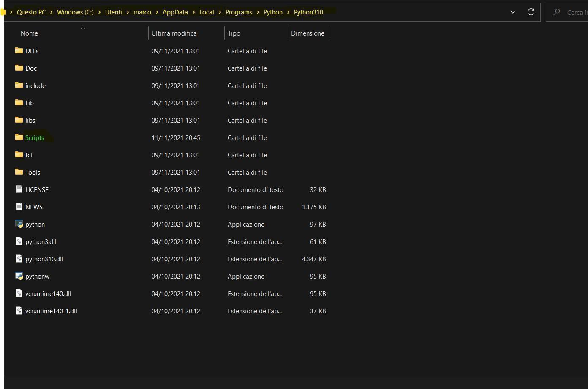Click the include folder icon
The image size is (588, 389).
pos(19,85)
